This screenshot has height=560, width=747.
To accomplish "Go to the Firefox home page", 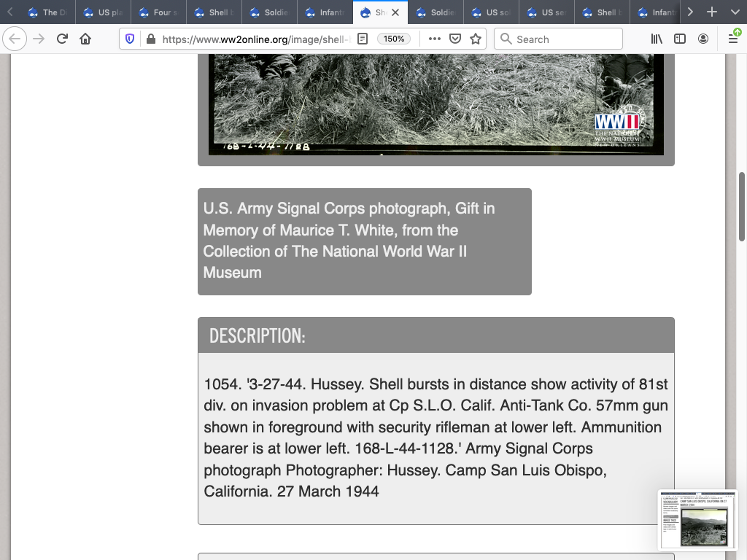I will click(85, 39).
